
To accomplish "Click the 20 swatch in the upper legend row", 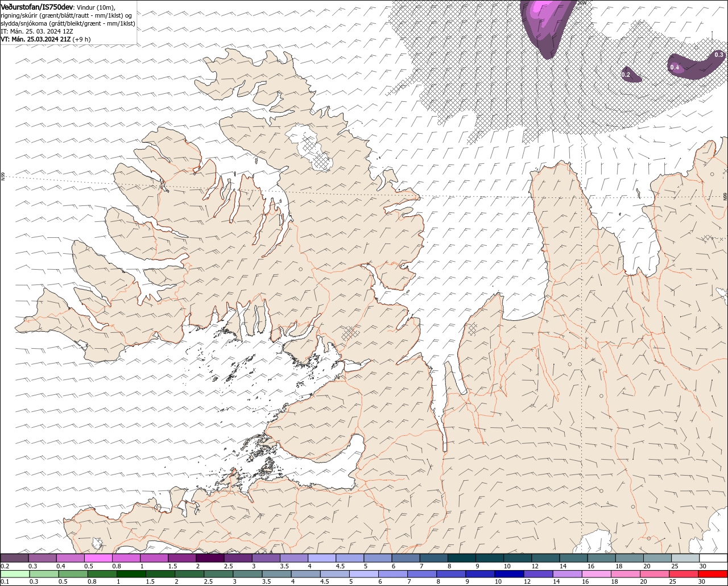I will [657, 558].
